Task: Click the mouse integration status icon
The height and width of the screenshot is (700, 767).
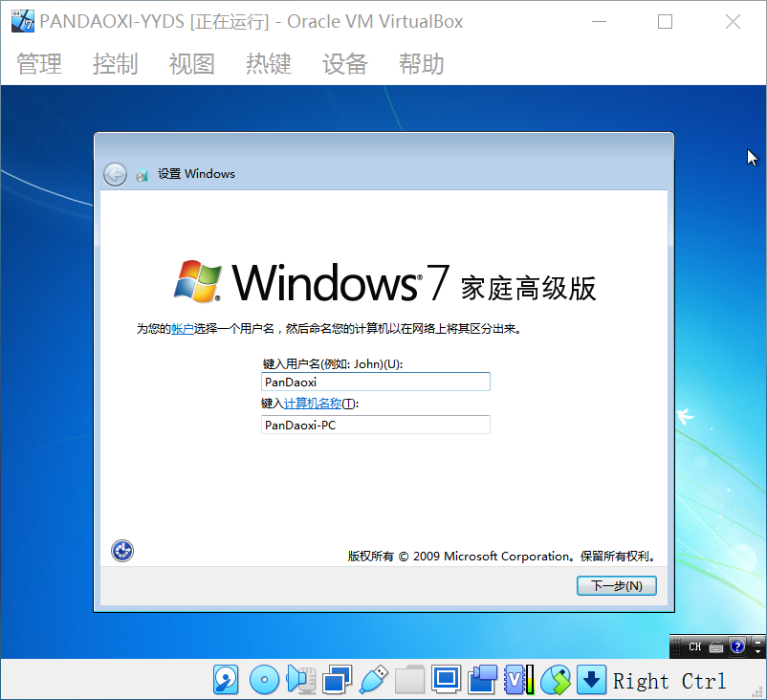Action: (x=556, y=680)
